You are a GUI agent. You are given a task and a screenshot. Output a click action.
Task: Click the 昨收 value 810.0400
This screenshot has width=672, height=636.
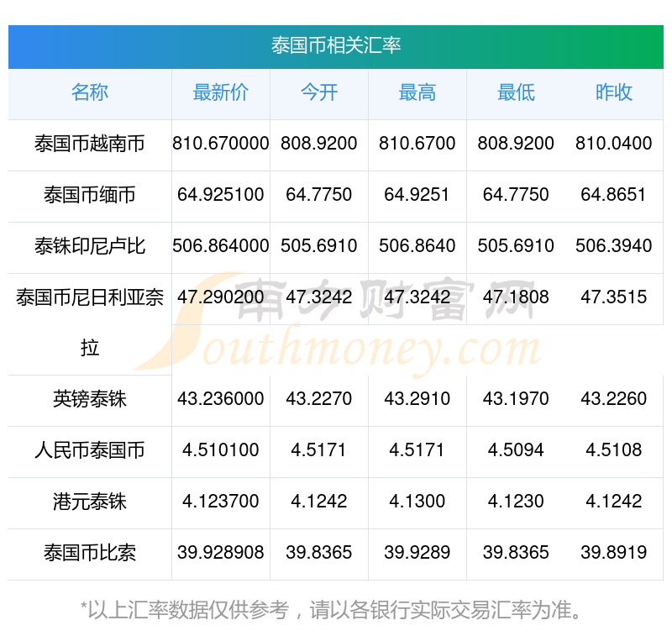pos(614,143)
